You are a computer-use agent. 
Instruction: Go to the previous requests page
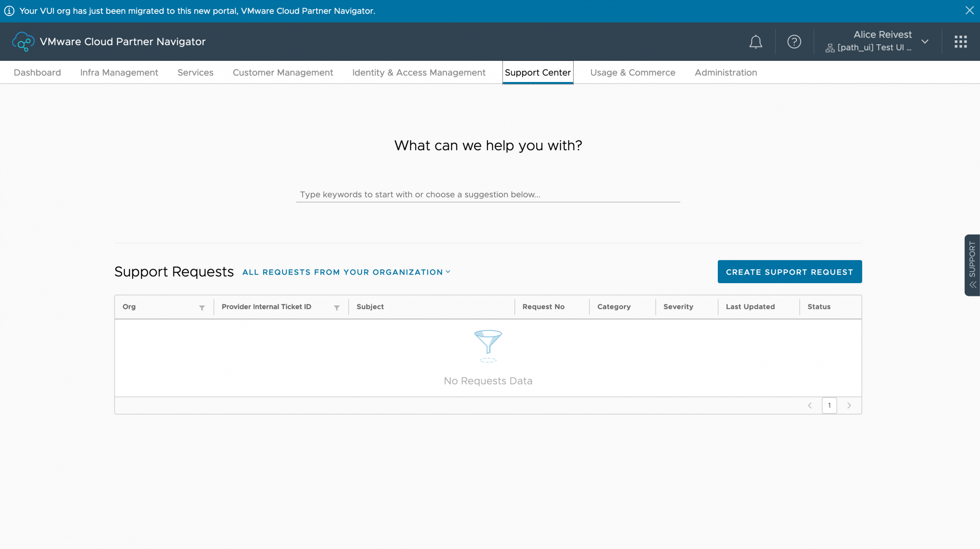(810, 405)
